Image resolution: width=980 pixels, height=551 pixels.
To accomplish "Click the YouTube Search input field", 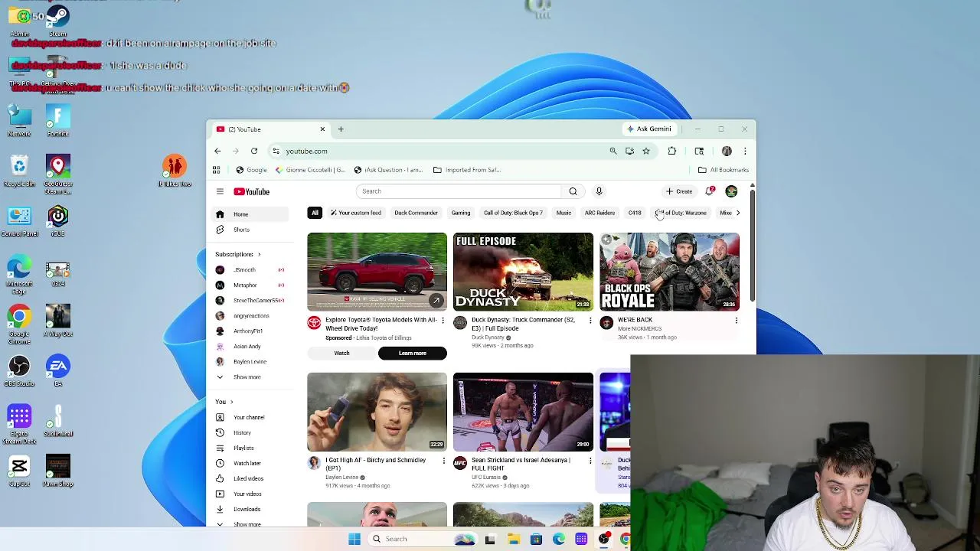I will [x=459, y=191].
